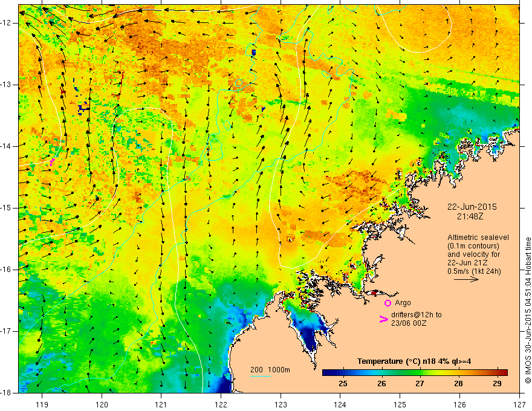Click the longitude axis label 125
This screenshot has width=532, height=411.
tap(400, 404)
